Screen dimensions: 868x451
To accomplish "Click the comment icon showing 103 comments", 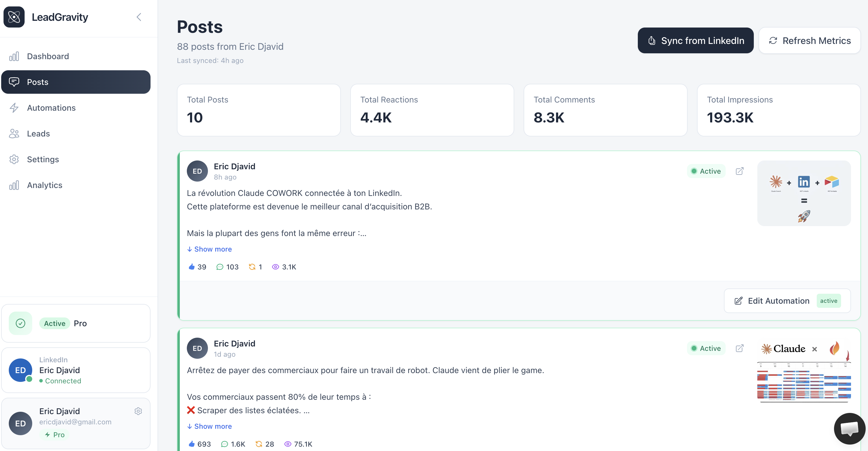I will [x=221, y=266].
